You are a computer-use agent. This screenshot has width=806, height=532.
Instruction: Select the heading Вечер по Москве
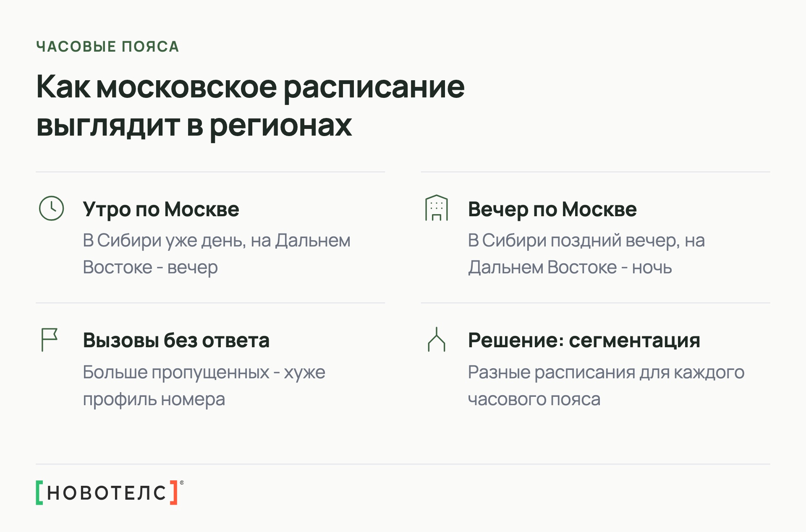pos(552,209)
